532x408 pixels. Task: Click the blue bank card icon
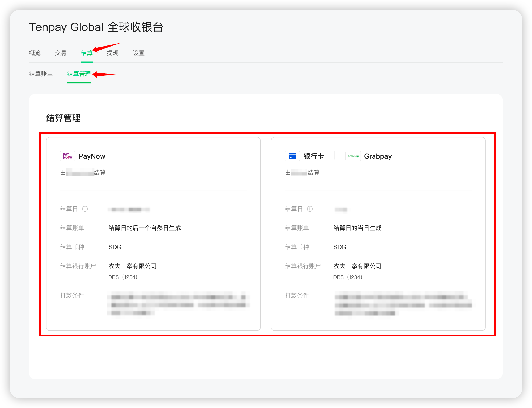point(292,156)
